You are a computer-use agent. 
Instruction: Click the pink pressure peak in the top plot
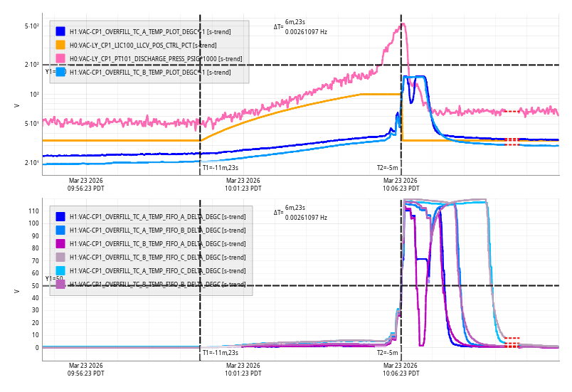pos(403,24)
